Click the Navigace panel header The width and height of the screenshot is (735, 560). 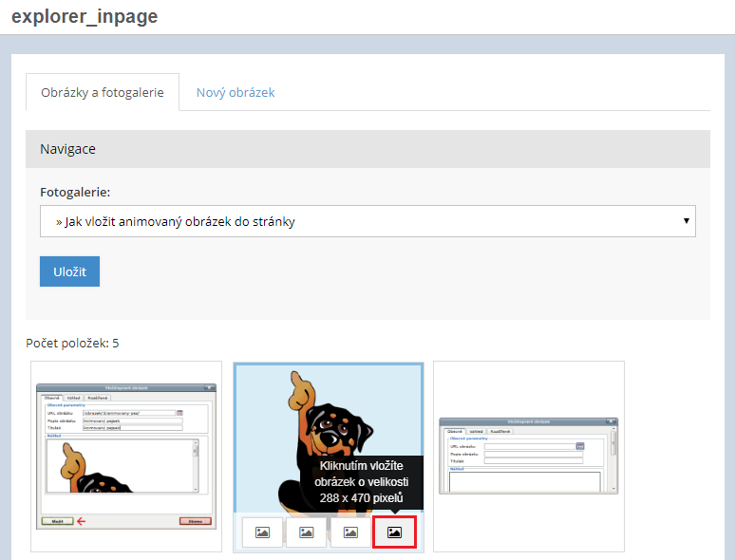click(367, 149)
